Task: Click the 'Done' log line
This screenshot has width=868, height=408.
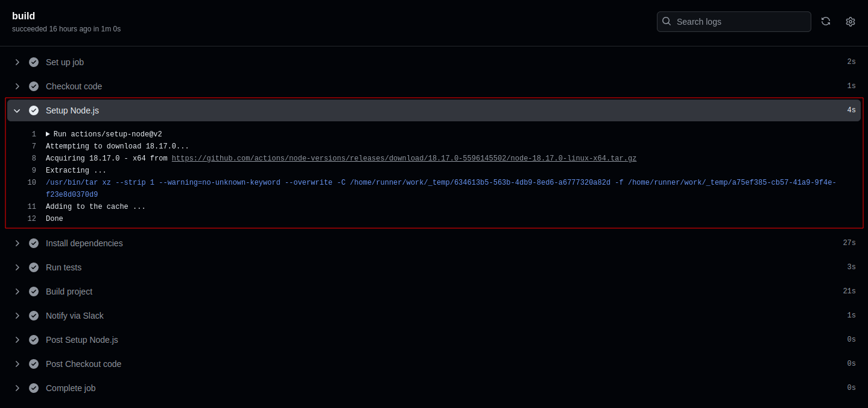Action: 54,218
